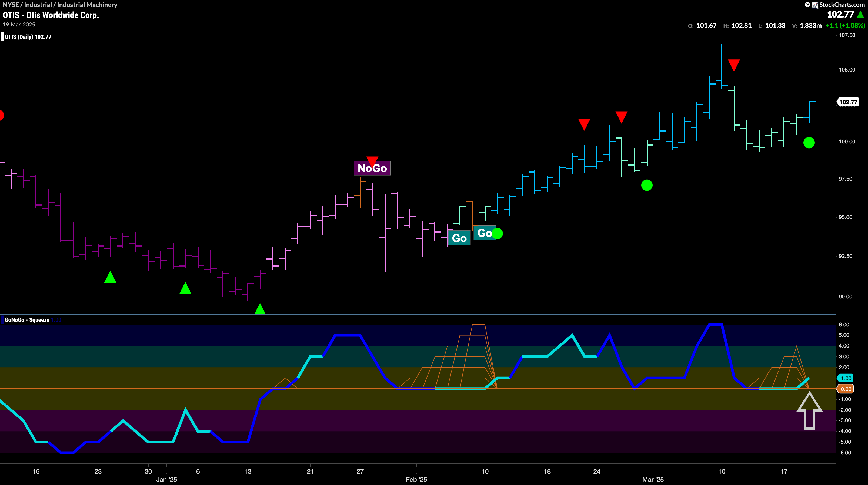The width and height of the screenshot is (868, 485).
Task: Click the 6.00 oscillator axis label
Action: click(x=844, y=325)
